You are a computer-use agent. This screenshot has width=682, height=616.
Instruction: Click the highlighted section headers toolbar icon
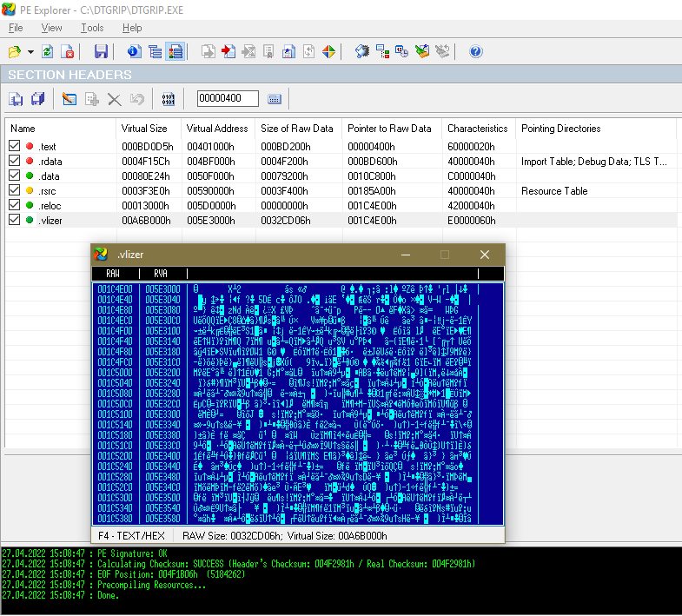pyautogui.click(x=176, y=52)
